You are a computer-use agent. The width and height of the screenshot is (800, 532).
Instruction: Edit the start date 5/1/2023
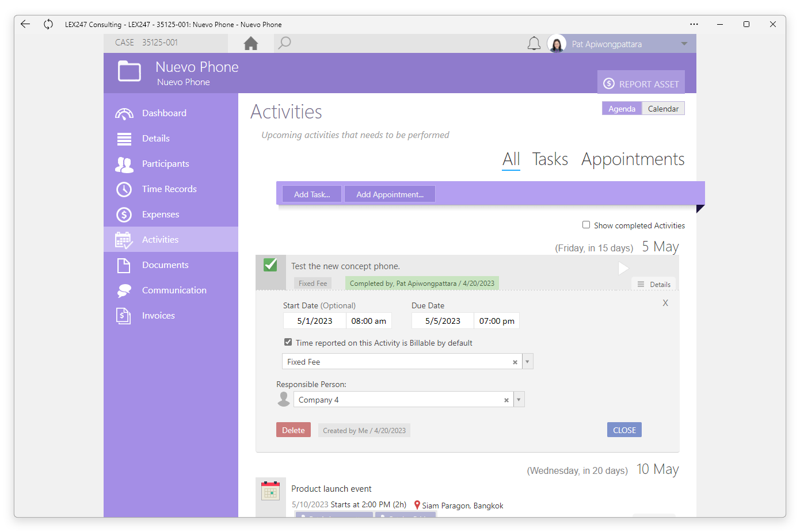pyautogui.click(x=315, y=321)
